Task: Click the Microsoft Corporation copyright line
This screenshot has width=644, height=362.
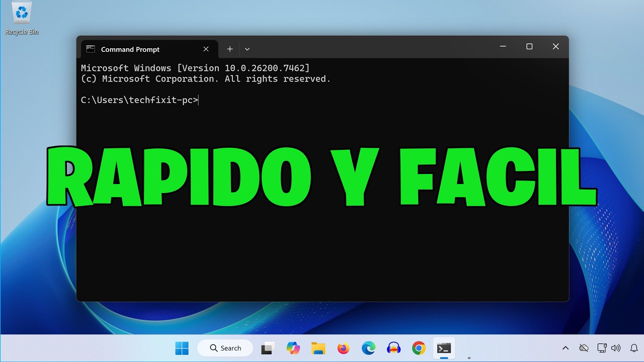Action: (x=206, y=79)
